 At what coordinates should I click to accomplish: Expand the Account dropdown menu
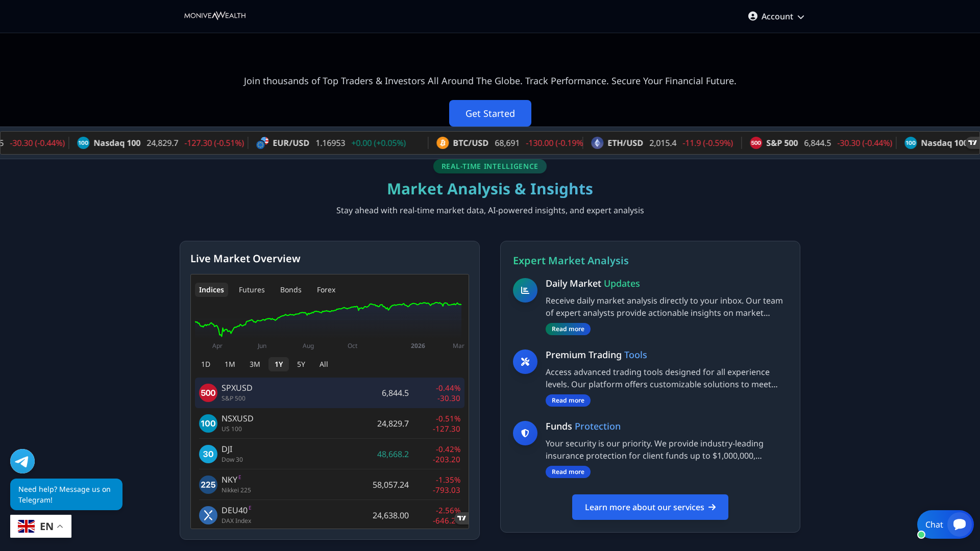click(x=799, y=16)
